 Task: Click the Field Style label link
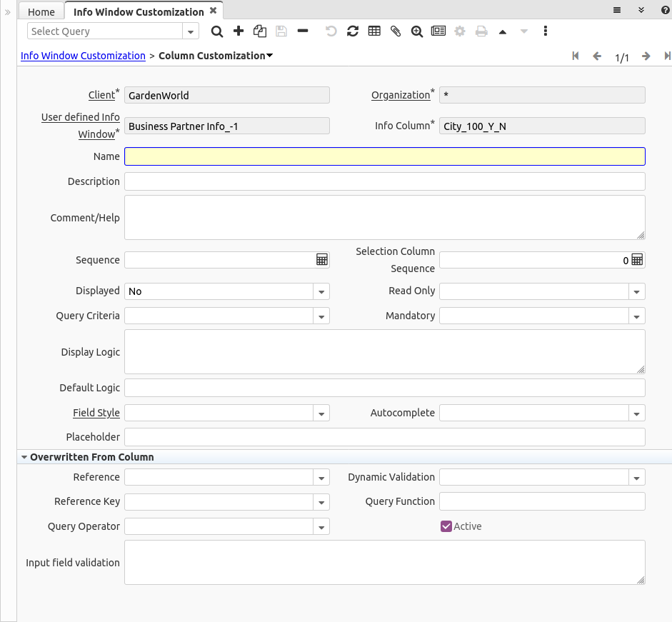click(x=96, y=413)
